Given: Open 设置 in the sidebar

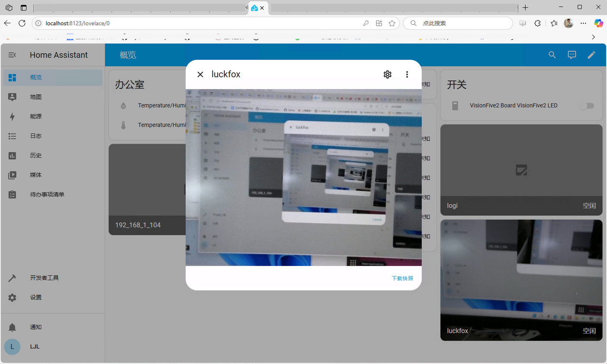Looking at the screenshot, I should click(53, 297).
